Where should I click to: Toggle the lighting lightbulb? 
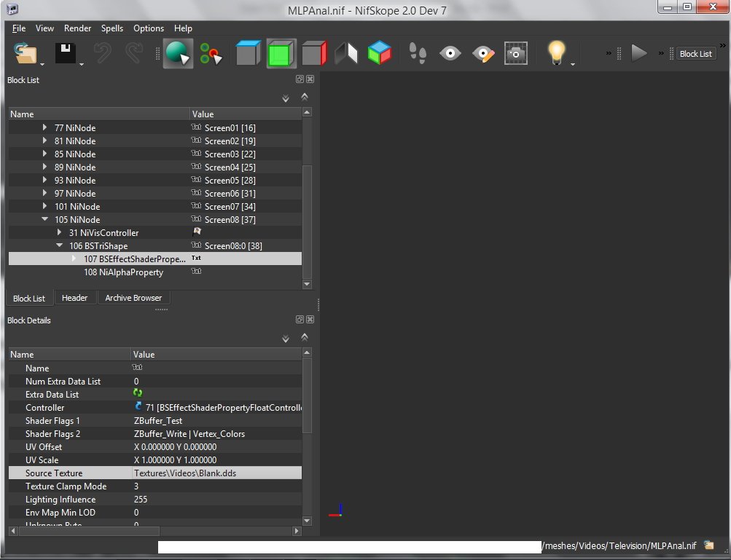(x=557, y=52)
